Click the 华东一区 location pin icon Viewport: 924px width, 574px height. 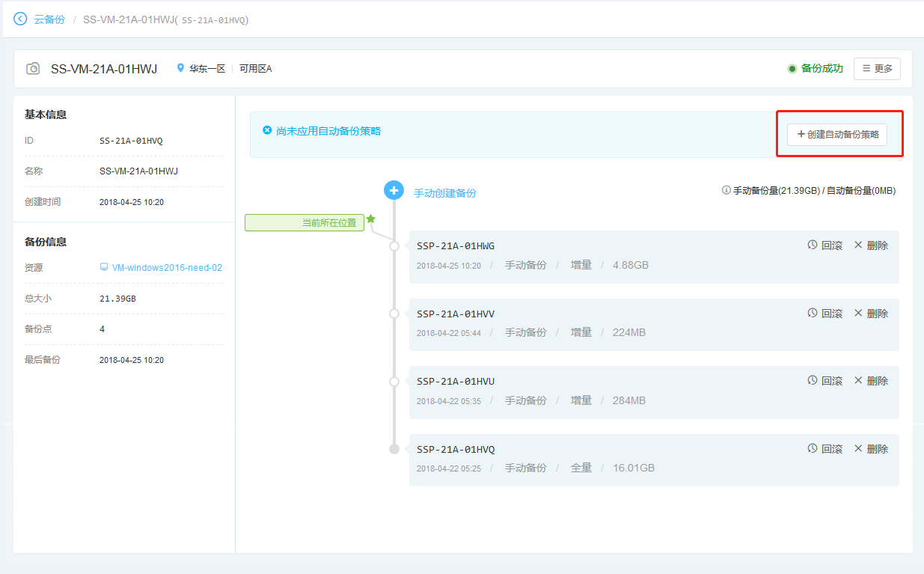(x=180, y=69)
